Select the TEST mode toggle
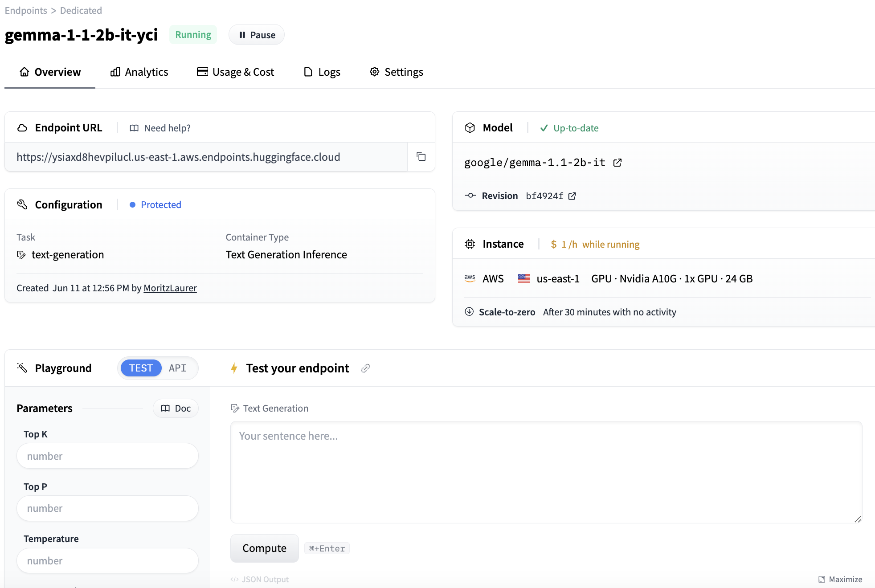Screen dimensions: 875x588 click(141, 368)
